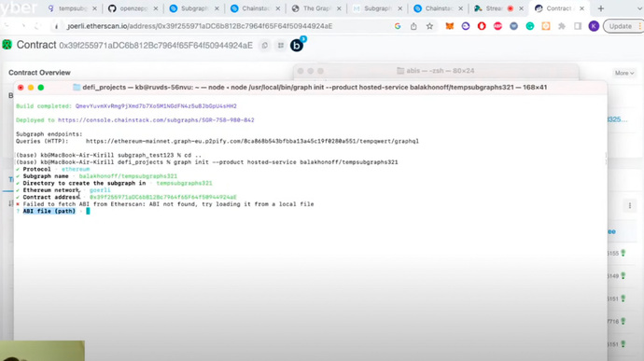
Task: Click the goerli network value
Action: click(100, 190)
